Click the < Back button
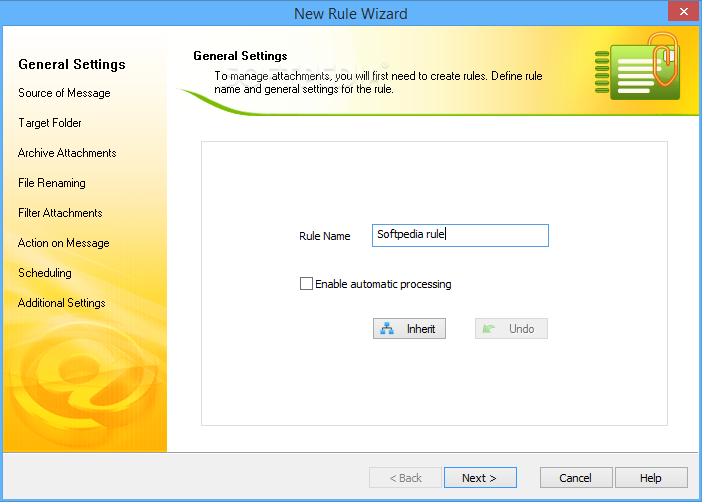 coord(405,478)
